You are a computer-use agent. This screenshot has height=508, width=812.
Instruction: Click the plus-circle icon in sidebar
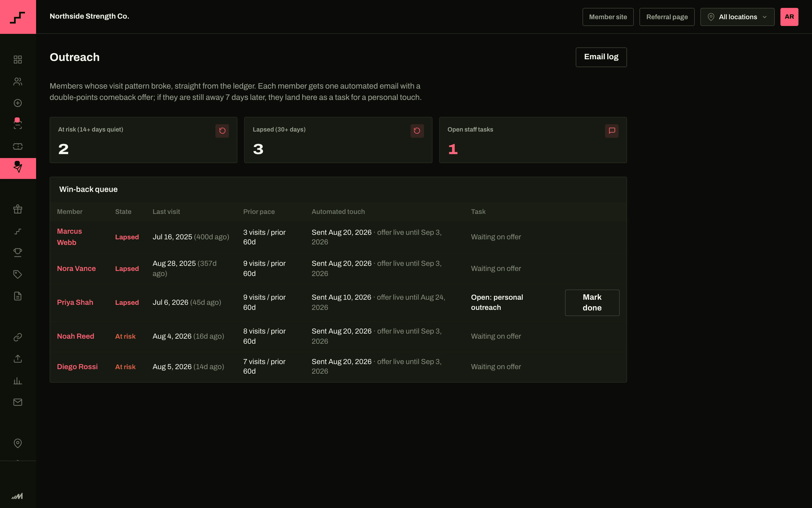[18, 103]
